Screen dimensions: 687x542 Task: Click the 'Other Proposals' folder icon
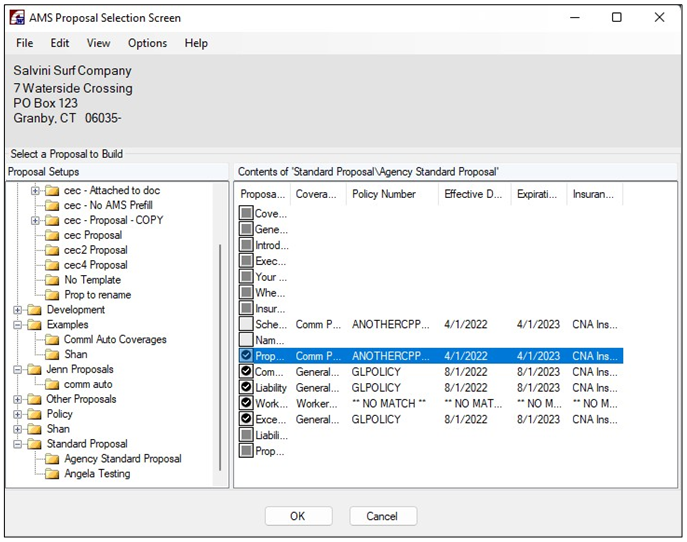click(35, 399)
